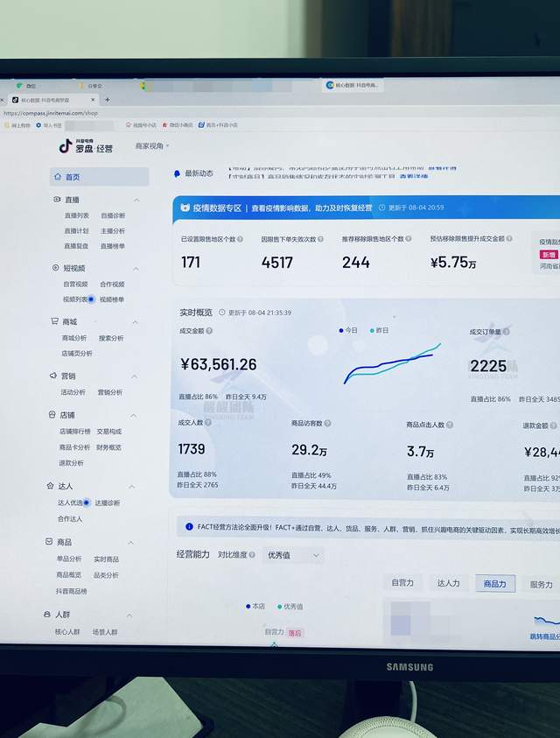Open 直播列表 in the sidebar
Viewport: 560px width, 738px height.
pos(77,215)
